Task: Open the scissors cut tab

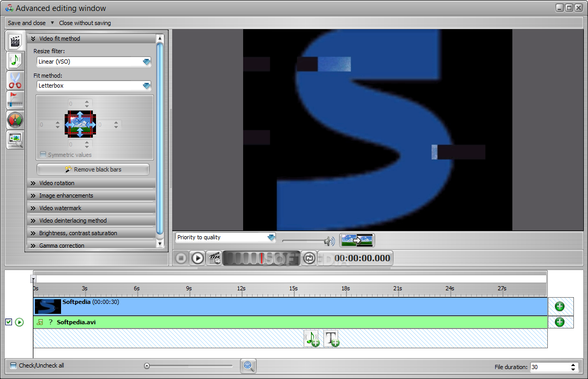Action: point(15,81)
